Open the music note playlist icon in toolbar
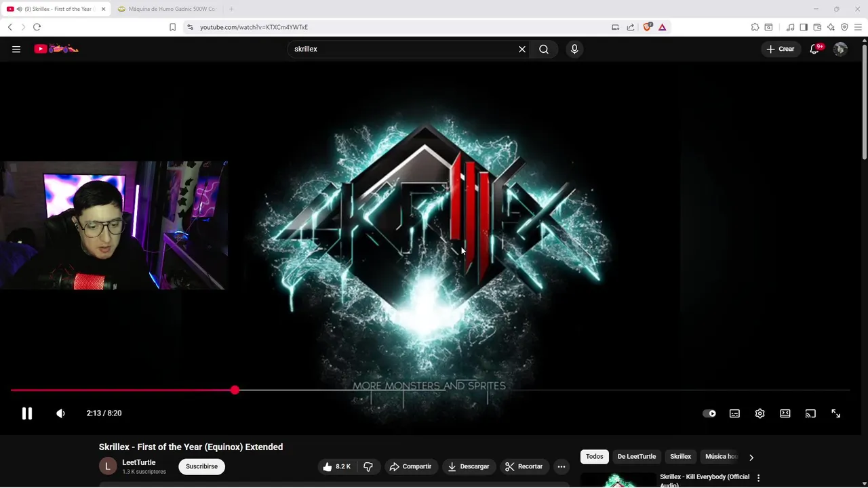This screenshot has height=488, width=868. [x=790, y=27]
